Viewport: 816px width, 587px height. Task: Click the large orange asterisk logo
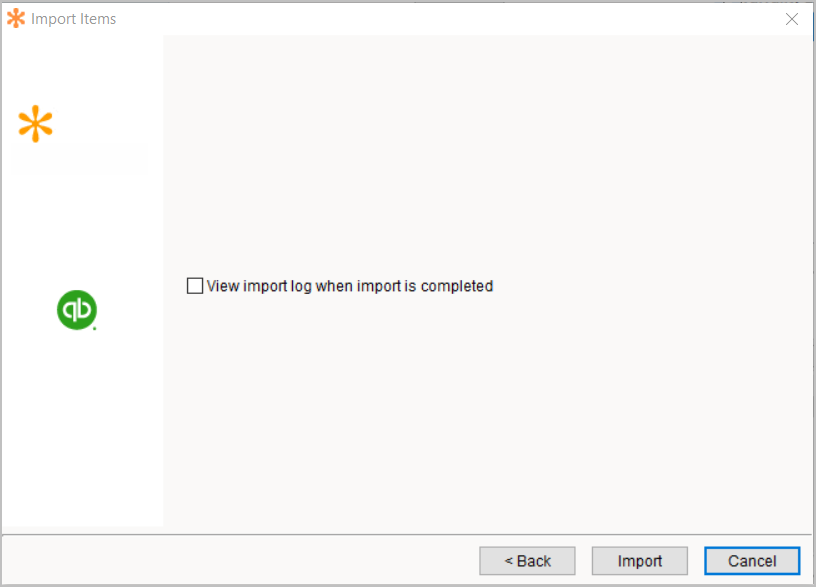point(35,124)
